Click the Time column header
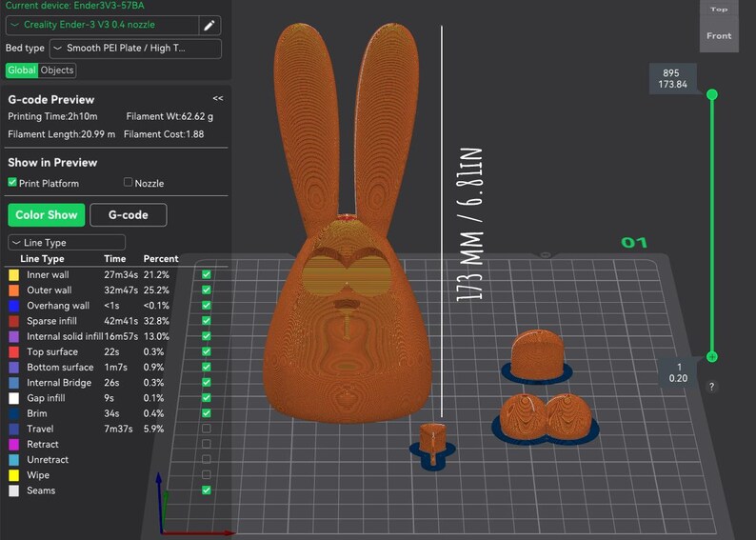756x540 pixels. (115, 259)
